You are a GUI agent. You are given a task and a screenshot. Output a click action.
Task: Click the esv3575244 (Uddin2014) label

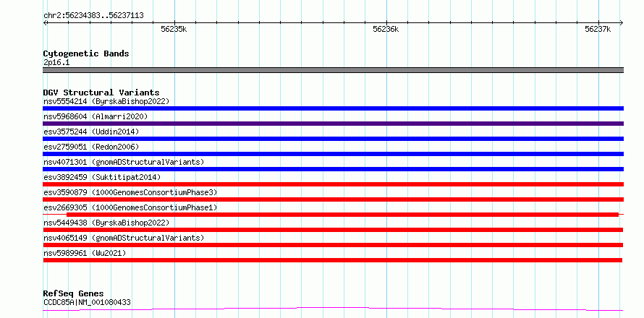coord(91,132)
